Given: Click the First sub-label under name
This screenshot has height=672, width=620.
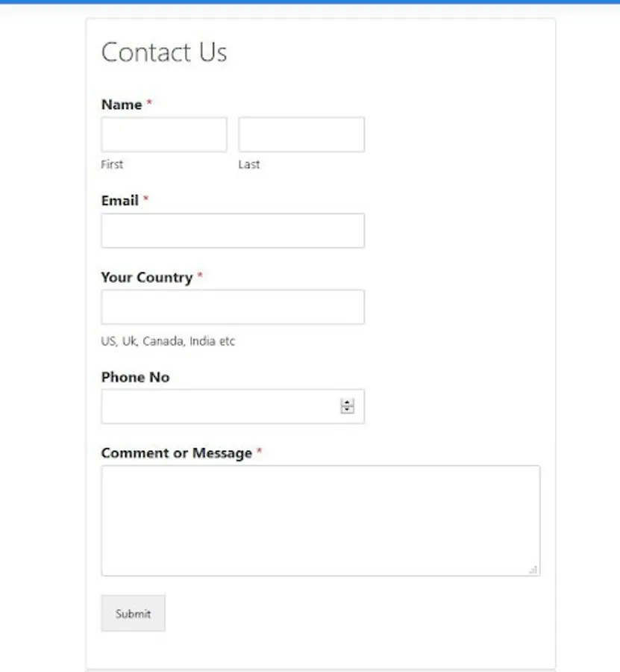Looking at the screenshot, I should pyautogui.click(x=112, y=164).
